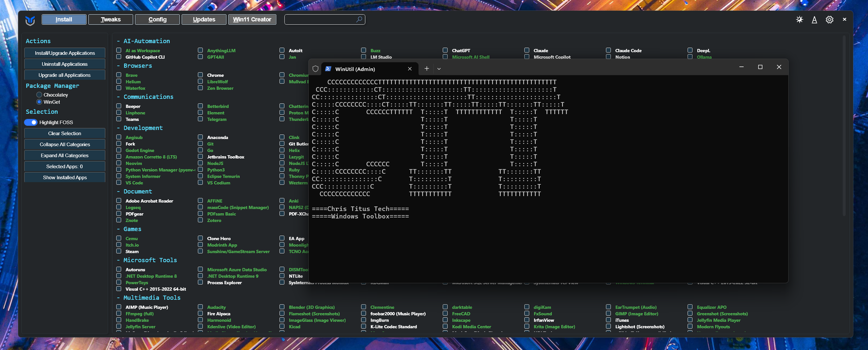Image resolution: width=868 pixels, height=350 pixels.
Task: Check the VS Code checkbox
Action: pyautogui.click(x=119, y=183)
